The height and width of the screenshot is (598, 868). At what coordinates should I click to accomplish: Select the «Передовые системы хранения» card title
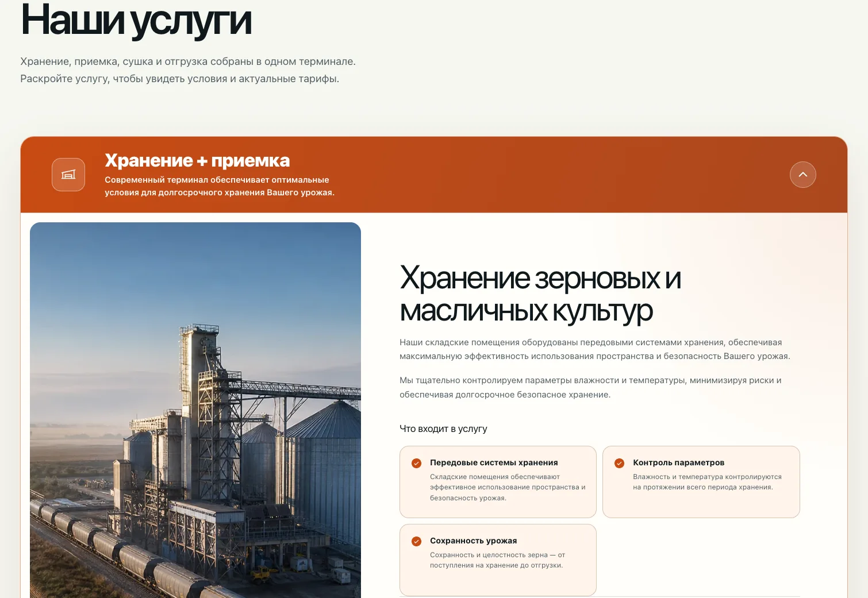click(494, 462)
